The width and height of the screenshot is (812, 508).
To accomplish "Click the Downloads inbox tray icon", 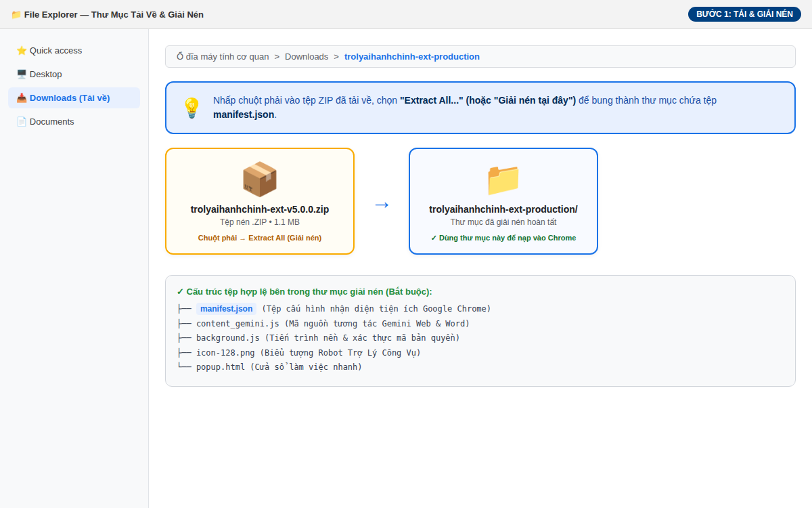I will click(22, 98).
